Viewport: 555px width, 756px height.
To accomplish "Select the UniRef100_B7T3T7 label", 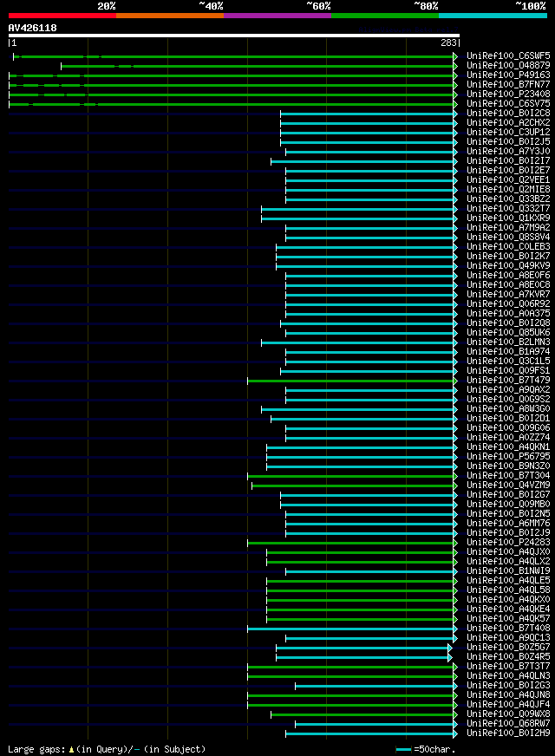I will pyautogui.click(x=508, y=667).
